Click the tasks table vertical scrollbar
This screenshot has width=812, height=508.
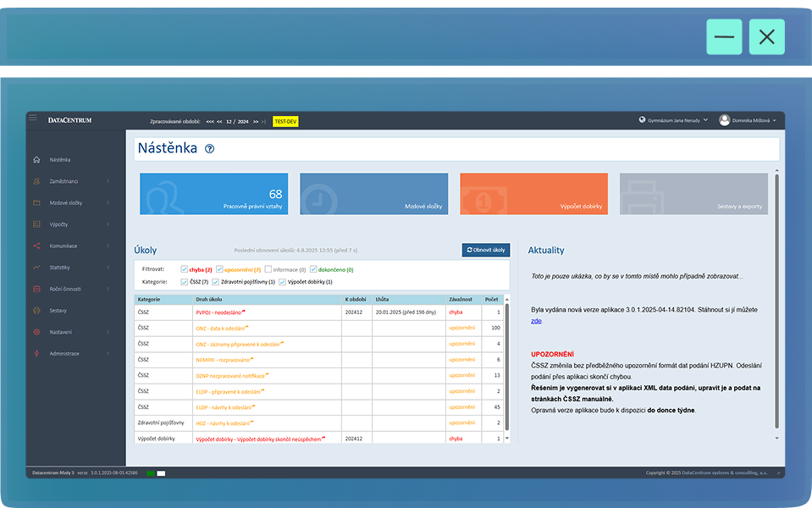point(507,367)
